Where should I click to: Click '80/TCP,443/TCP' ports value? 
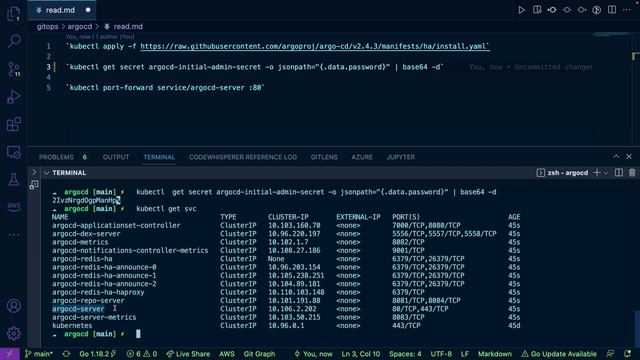(420, 309)
